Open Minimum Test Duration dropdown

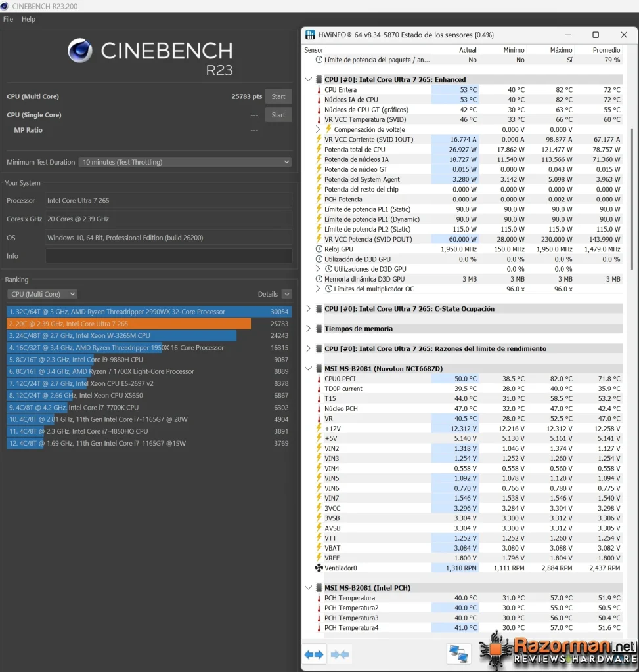(185, 162)
